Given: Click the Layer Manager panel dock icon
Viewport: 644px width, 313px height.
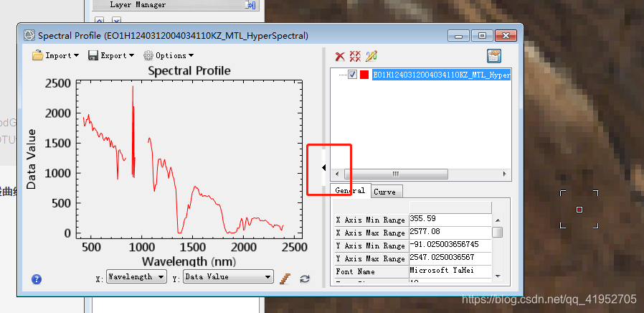Looking at the screenshot, I should click(250, 5).
